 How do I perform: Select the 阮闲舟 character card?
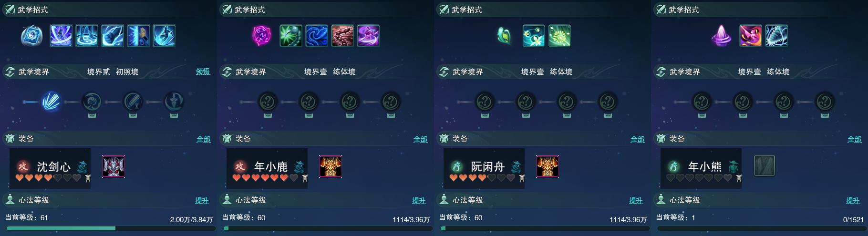(484, 168)
